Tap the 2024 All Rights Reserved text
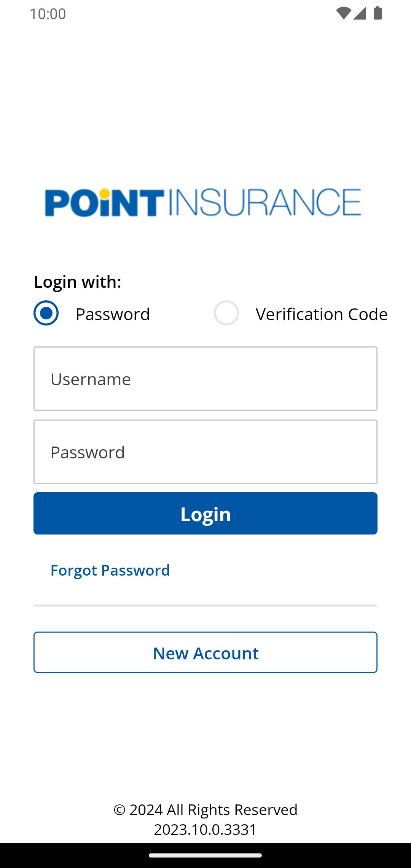The width and height of the screenshot is (411, 868). 205,810
